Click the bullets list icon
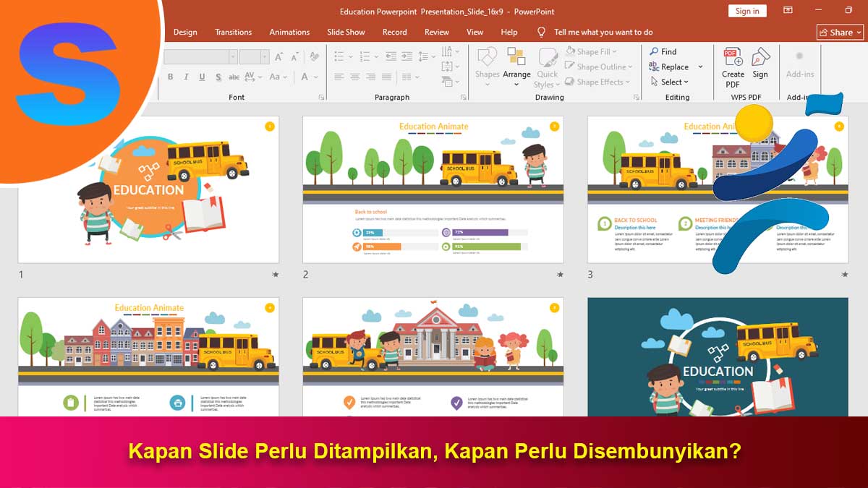 click(x=339, y=56)
